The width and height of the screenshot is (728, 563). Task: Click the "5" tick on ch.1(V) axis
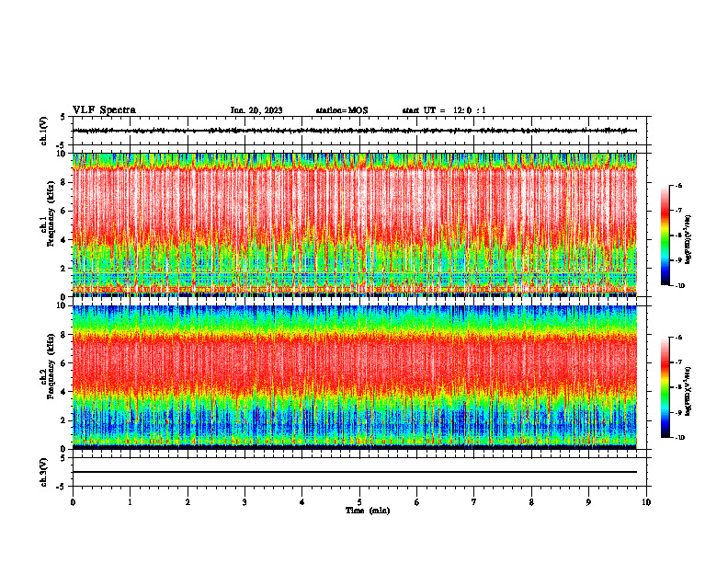pyautogui.click(x=63, y=118)
